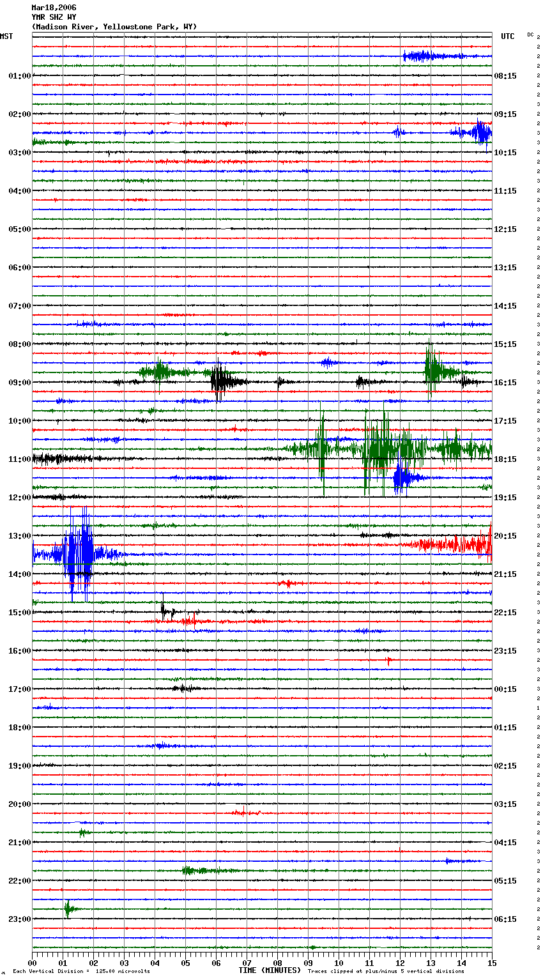Screen dimensions: 543x980
Task: Select the 03:00 MST time label
Action: click(x=20, y=153)
